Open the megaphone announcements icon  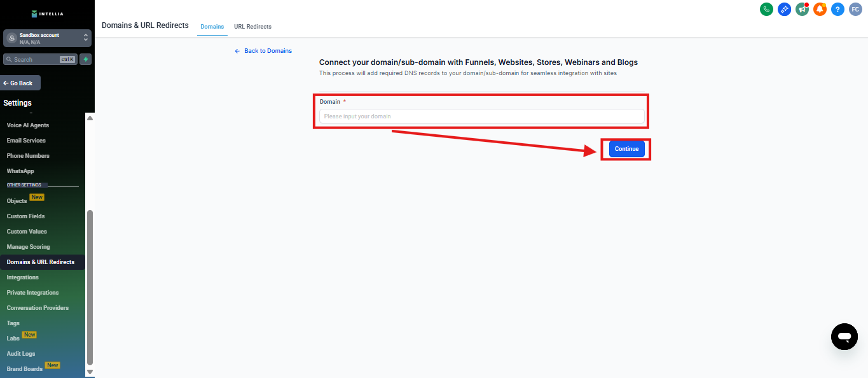[802, 9]
